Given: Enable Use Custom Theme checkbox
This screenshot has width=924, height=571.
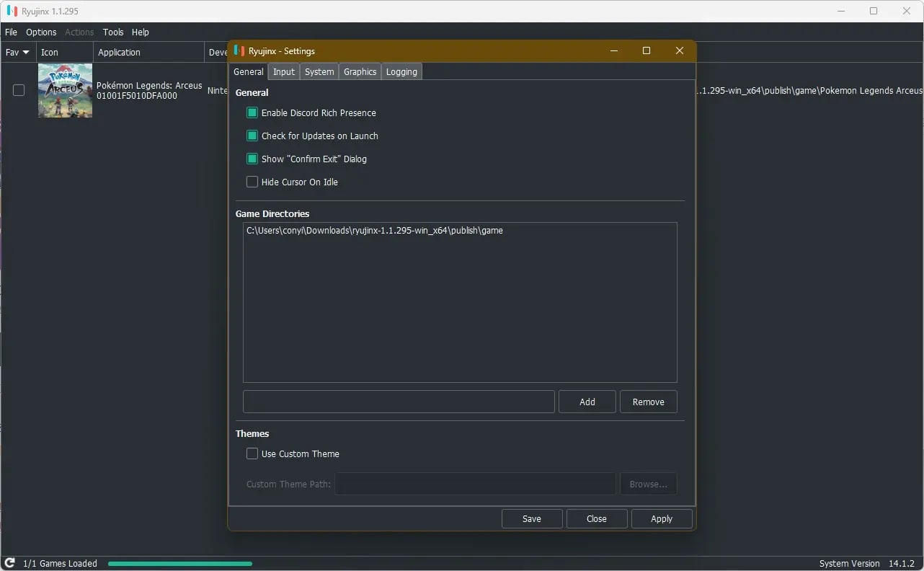Looking at the screenshot, I should click(252, 453).
